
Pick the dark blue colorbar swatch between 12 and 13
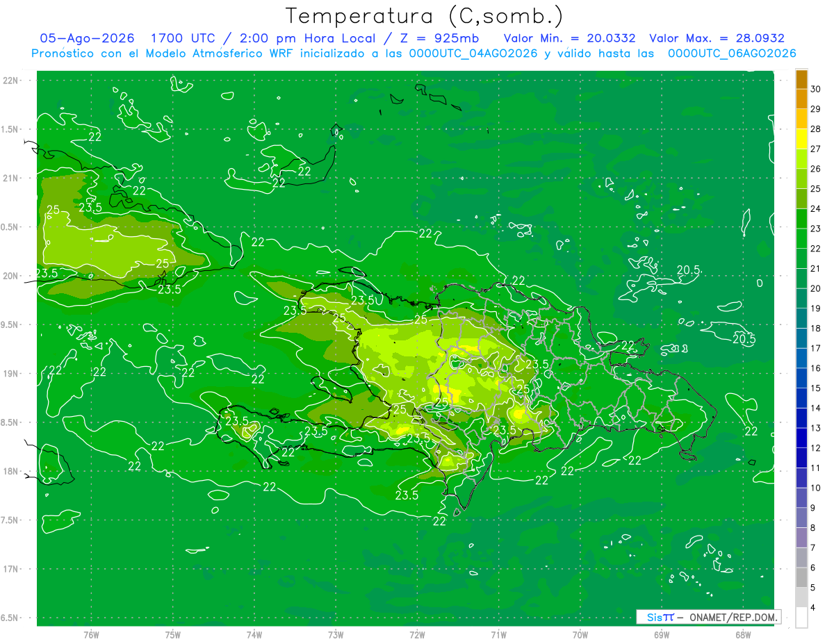point(801,438)
